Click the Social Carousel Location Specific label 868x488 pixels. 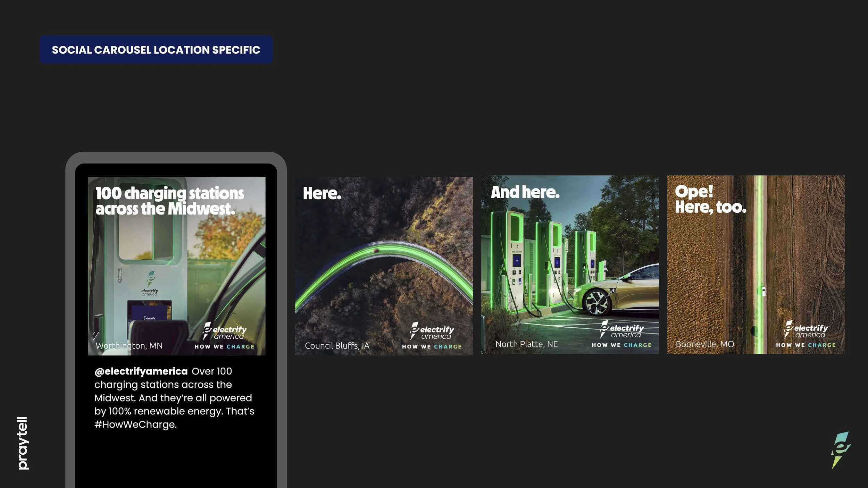156,50
